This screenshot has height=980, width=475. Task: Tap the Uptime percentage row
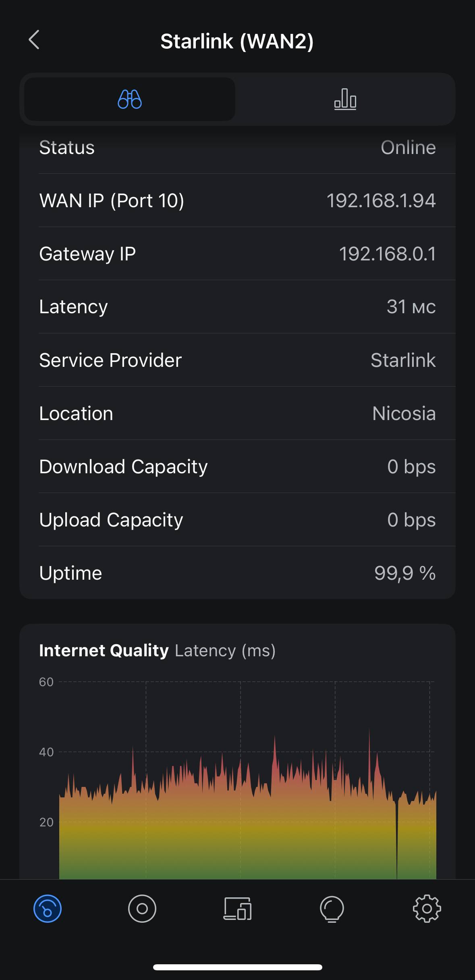coord(237,573)
